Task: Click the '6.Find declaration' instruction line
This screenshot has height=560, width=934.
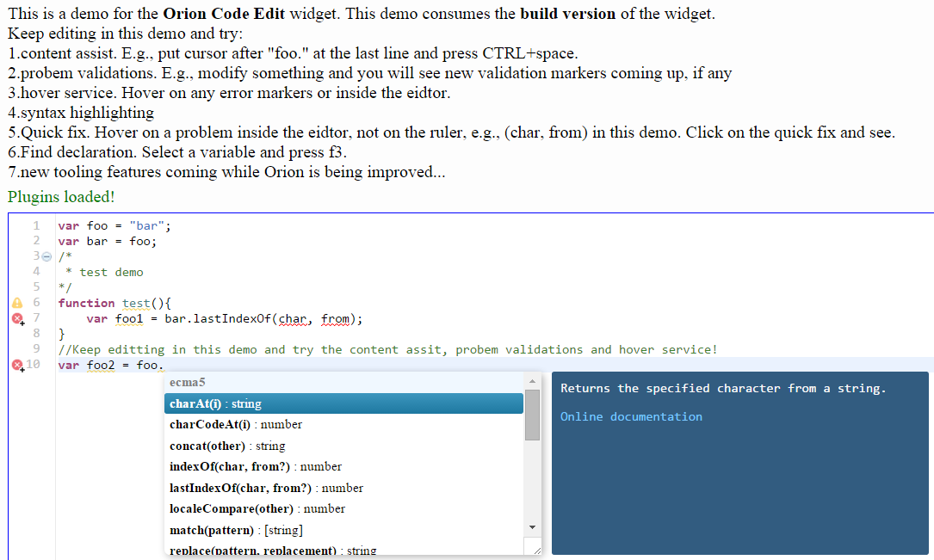Action: (x=177, y=152)
